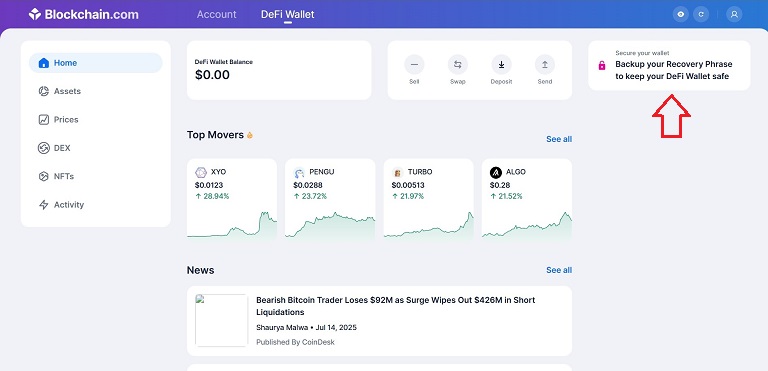Viewport: 768px width, 371px height.
Task: Open DEX in the sidebar
Action: pyautogui.click(x=96, y=148)
